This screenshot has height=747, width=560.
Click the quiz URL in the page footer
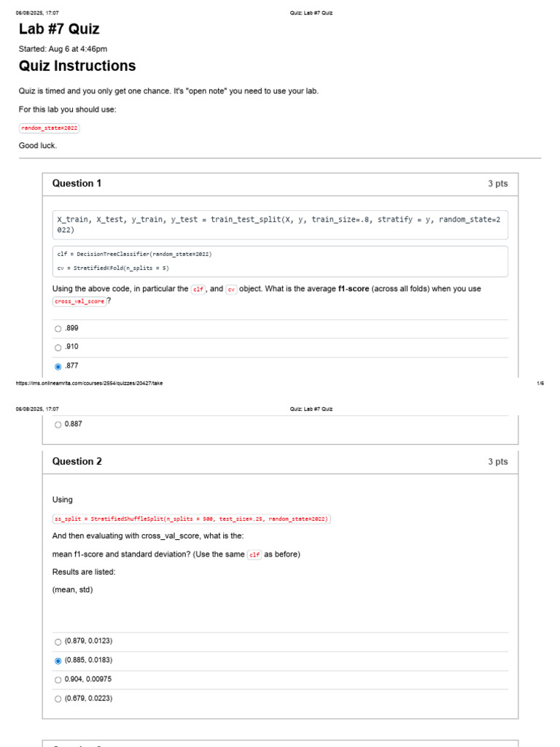[89, 383]
